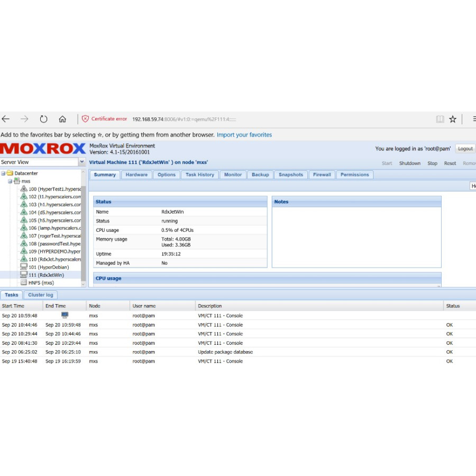Viewport: 476px width, 476px height.
Task: Click the browser forward arrow
Action: [x=24, y=119]
